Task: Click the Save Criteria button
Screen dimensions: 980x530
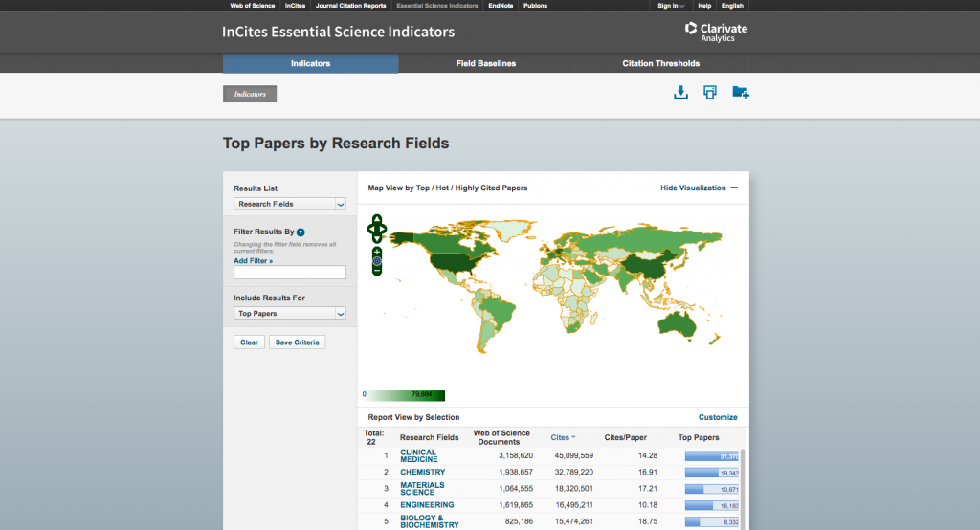Action: click(x=297, y=342)
